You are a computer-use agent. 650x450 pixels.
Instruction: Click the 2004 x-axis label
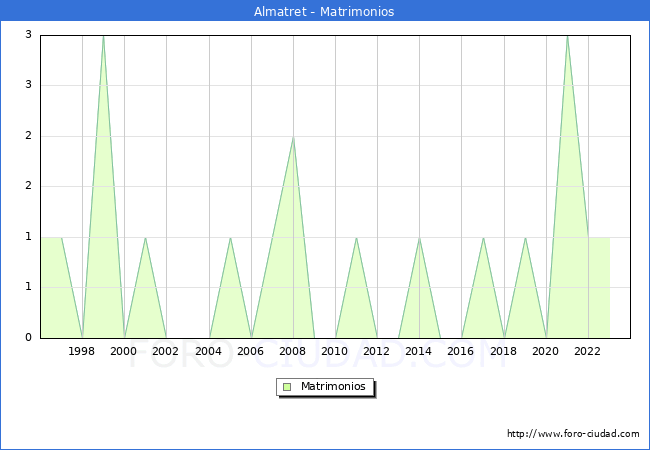point(209,351)
